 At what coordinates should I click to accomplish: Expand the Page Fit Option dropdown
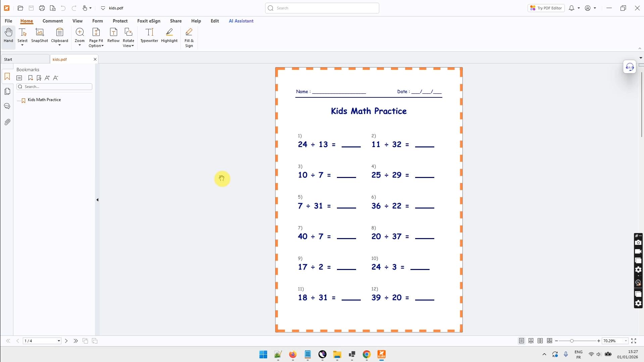point(96,43)
